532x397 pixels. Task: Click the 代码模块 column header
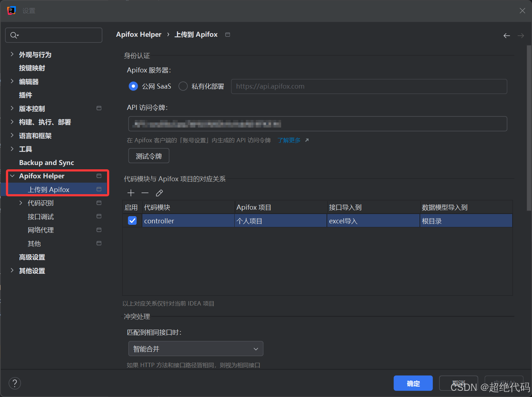[188, 208]
